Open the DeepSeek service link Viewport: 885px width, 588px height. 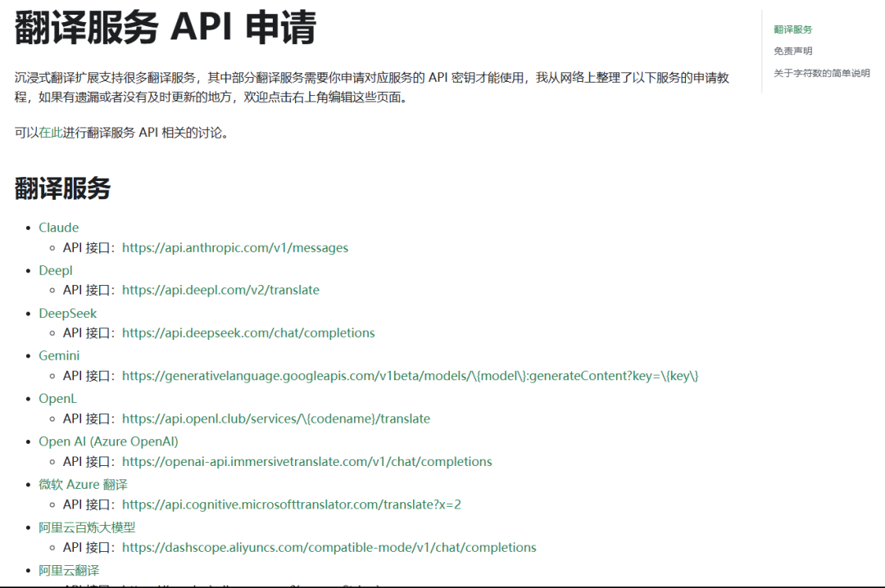(x=67, y=314)
